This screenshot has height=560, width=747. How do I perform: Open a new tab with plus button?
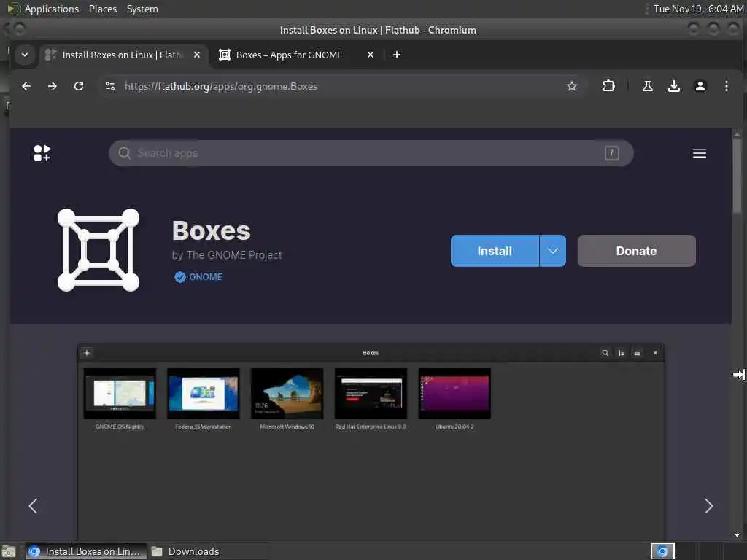(x=396, y=55)
